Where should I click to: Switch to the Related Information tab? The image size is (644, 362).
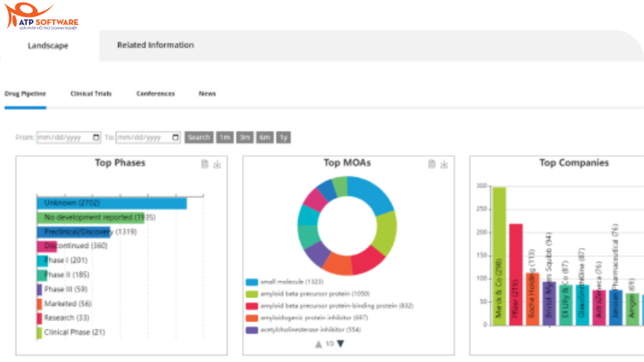(x=155, y=45)
